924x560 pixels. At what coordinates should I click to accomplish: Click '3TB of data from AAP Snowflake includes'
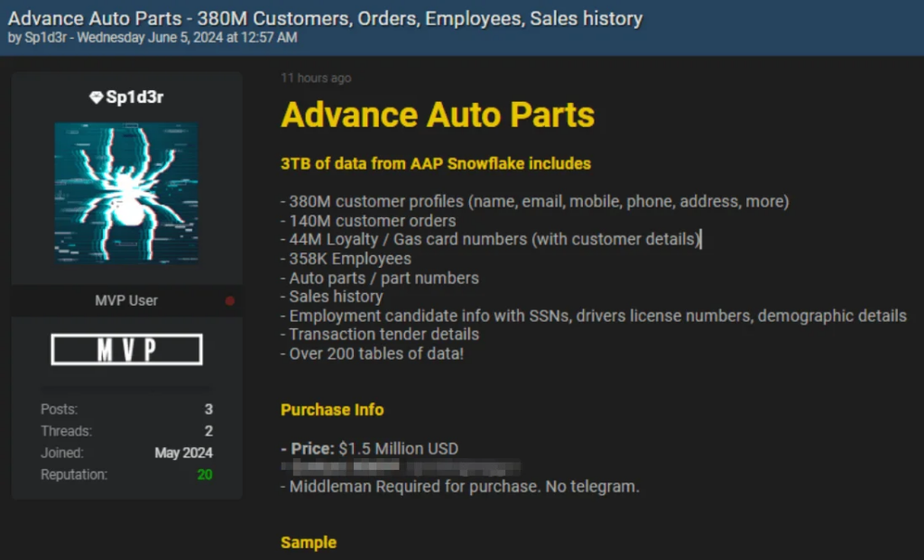(436, 164)
